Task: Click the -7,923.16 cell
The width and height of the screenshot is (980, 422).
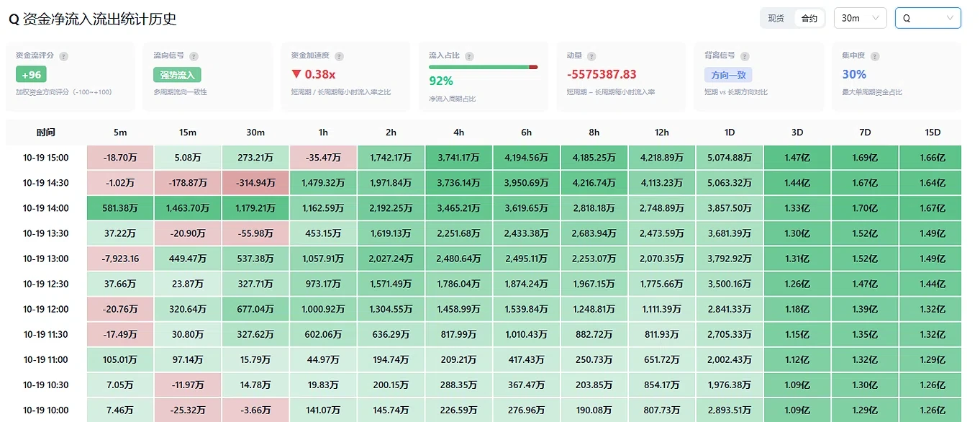Action: pyautogui.click(x=120, y=259)
